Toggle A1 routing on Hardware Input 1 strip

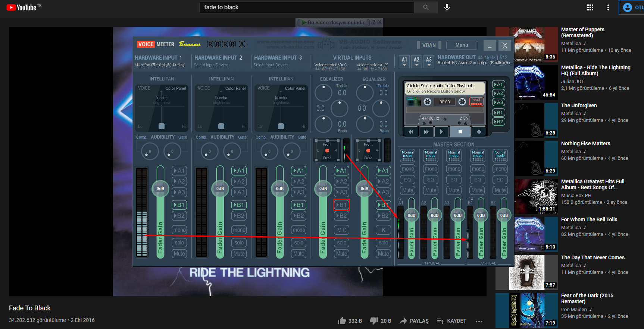coord(179,171)
